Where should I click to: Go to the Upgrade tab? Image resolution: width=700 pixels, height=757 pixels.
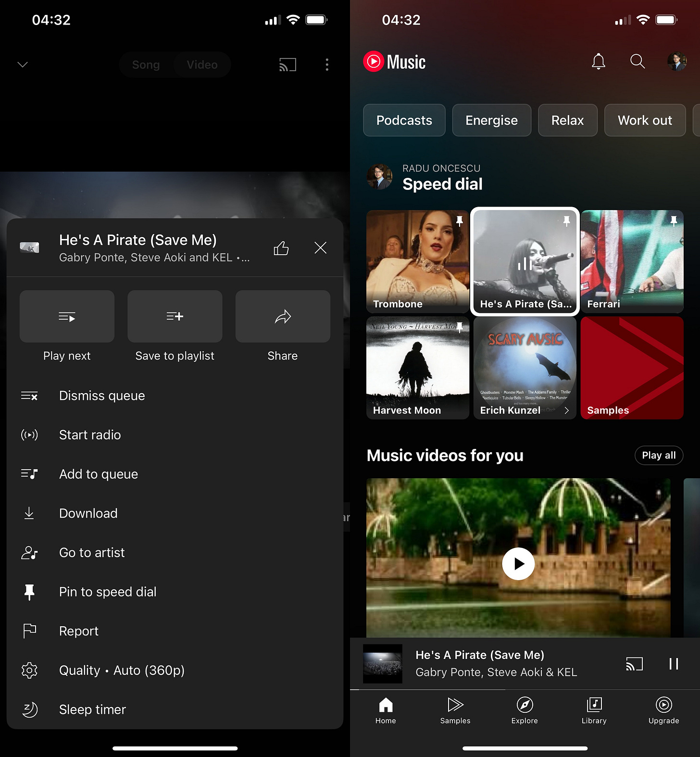click(x=663, y=711)
